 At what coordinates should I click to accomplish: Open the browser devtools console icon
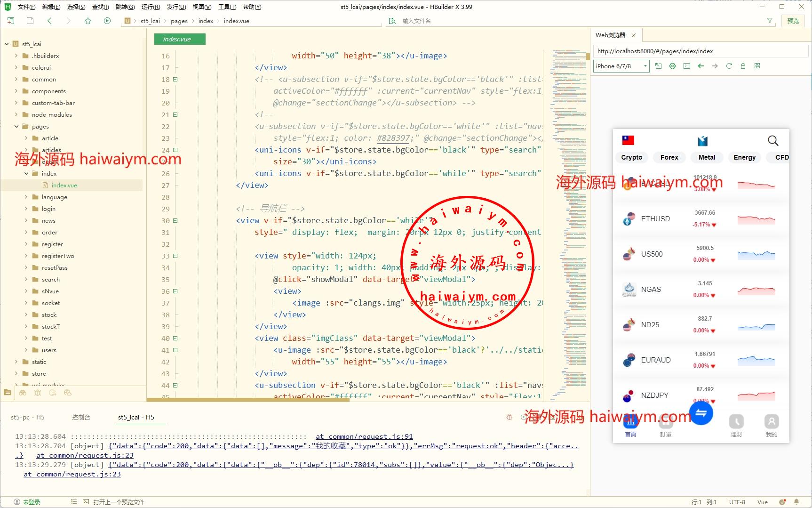(x=686, y=66)
